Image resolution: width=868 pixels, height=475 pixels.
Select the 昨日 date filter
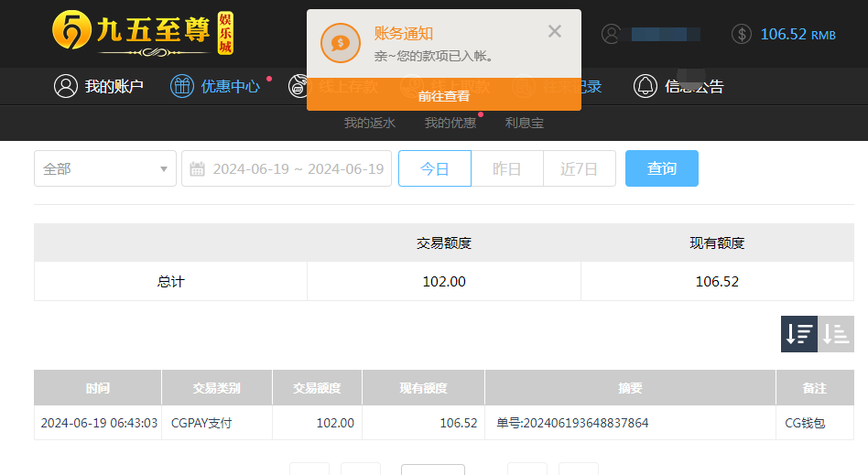tap(507, 169)
